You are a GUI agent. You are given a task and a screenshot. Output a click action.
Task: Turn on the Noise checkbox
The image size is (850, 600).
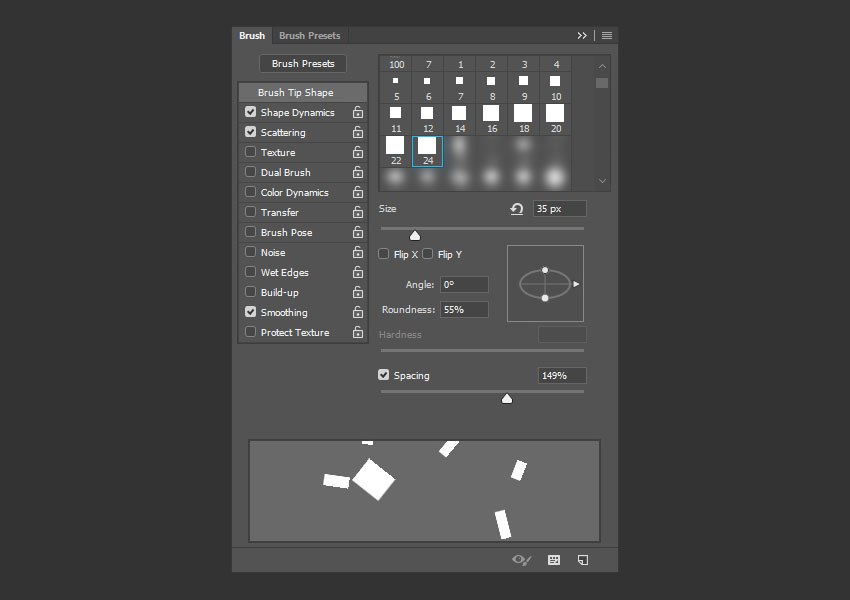click(x=250, y=252)
